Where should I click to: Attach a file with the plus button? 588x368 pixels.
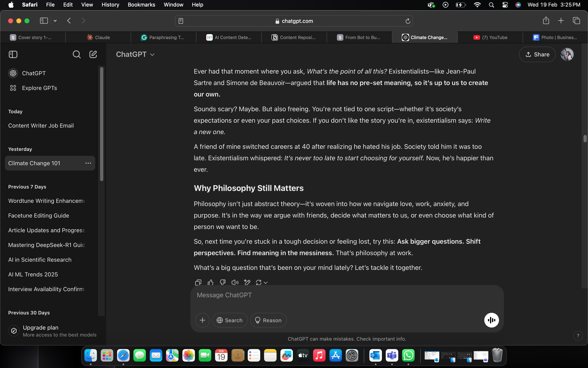pos(202,320)
